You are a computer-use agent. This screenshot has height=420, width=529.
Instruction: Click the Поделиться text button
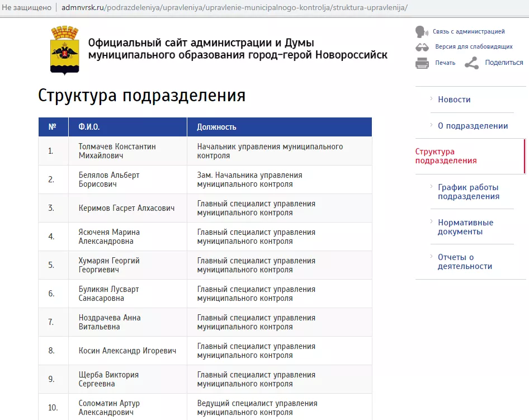point(504,63)
